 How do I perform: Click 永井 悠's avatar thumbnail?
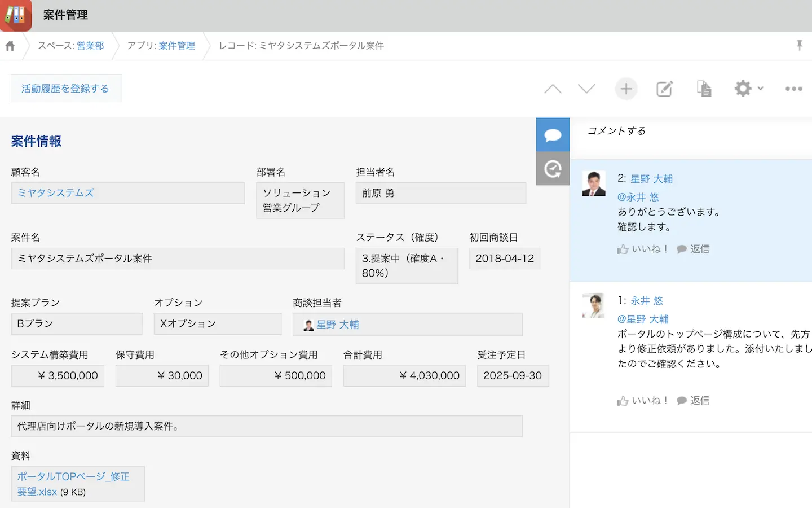coord(593,306)
